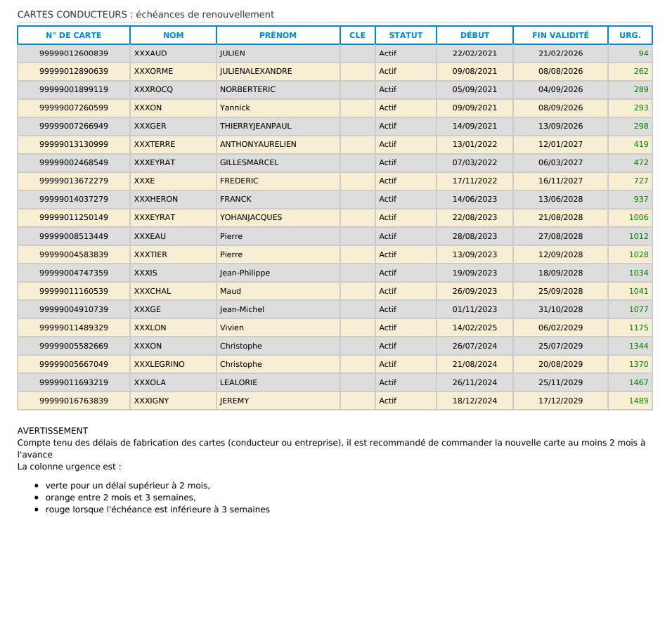Screen dimensions: 672x622
Task: Select first name LEALORIE
Action: tap(238, 382)
